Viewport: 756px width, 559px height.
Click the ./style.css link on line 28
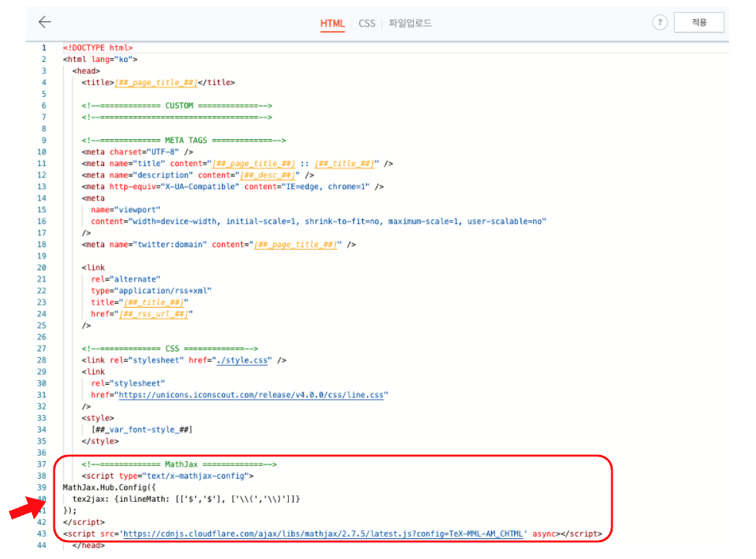point(242,360)
